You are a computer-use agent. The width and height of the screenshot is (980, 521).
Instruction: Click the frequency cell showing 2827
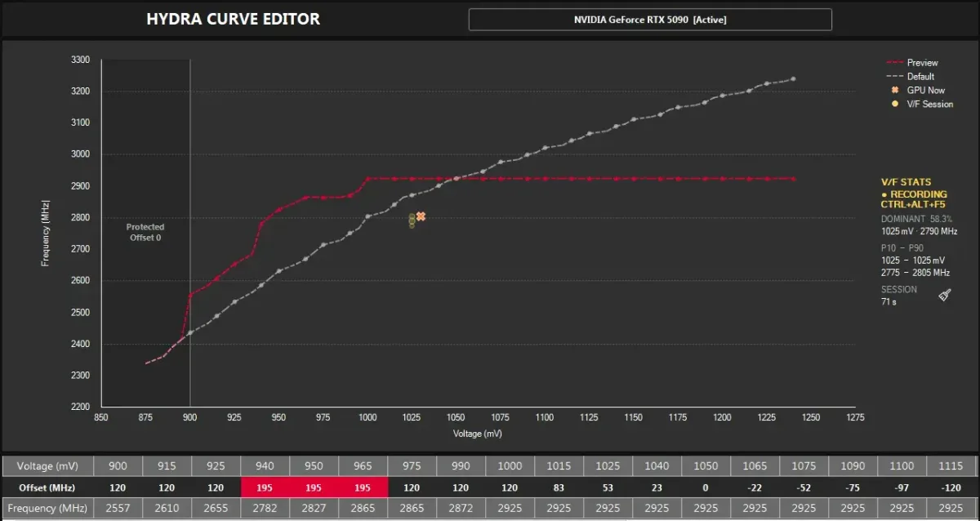pos(314,508)
